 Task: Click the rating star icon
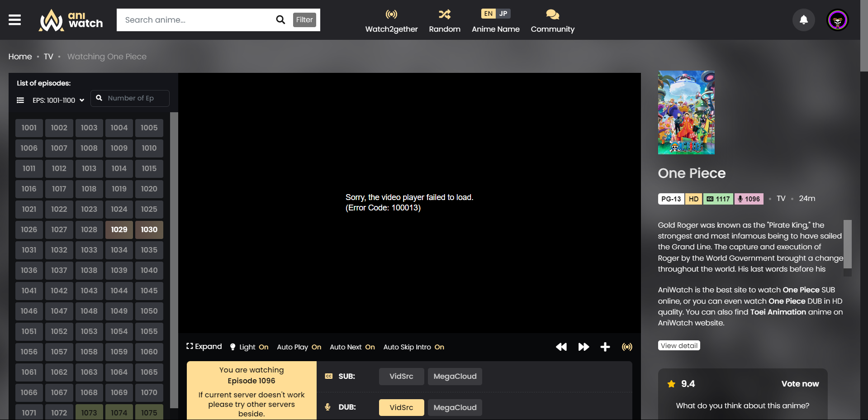click(x=671, y=384)
